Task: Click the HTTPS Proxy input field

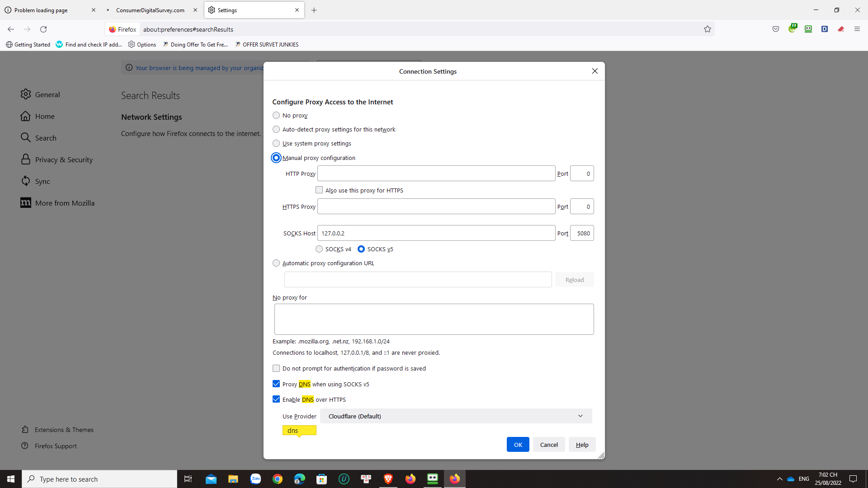Action: (436, 206)
